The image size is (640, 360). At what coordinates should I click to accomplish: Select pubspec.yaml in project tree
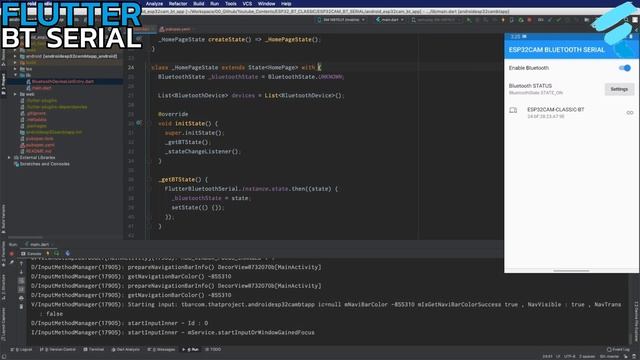(x=40, y=145)
